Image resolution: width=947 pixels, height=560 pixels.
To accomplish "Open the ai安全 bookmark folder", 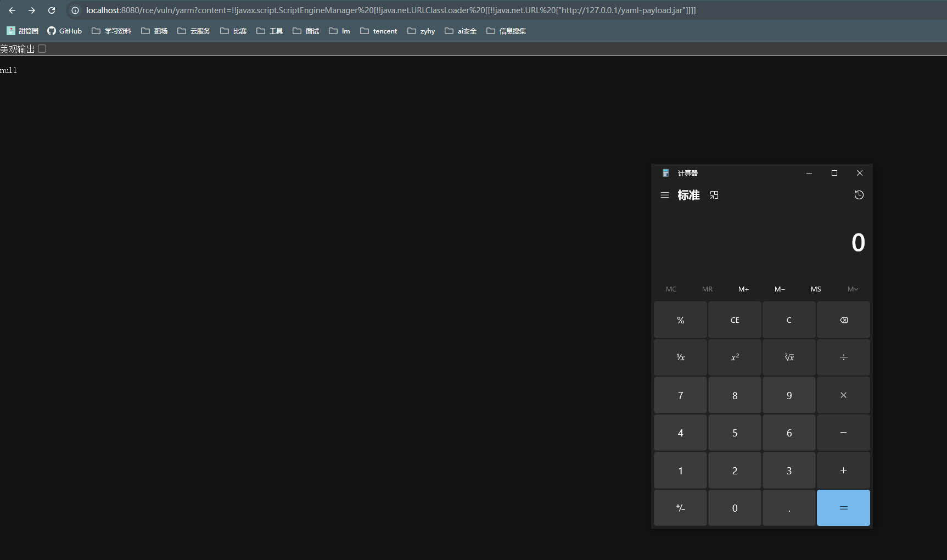I will tap(461, 31).
